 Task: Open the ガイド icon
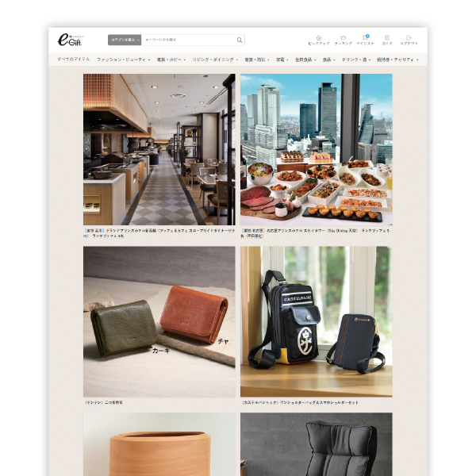tap(387, 40)
